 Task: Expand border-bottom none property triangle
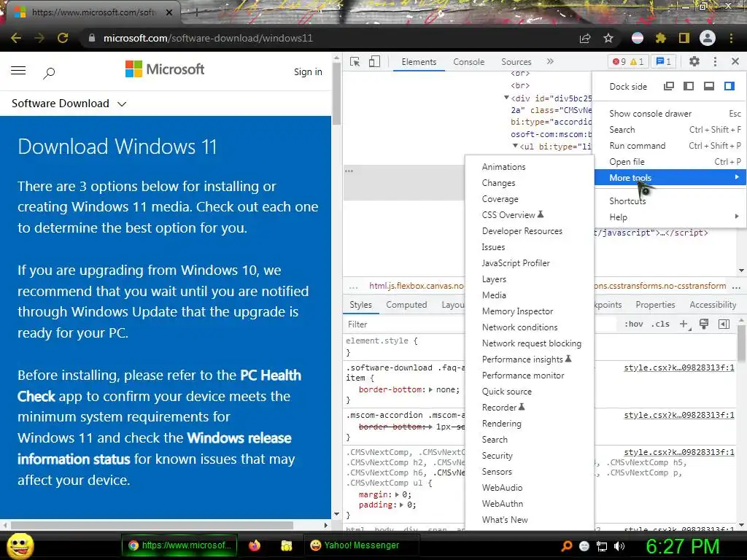pos(430,389)
